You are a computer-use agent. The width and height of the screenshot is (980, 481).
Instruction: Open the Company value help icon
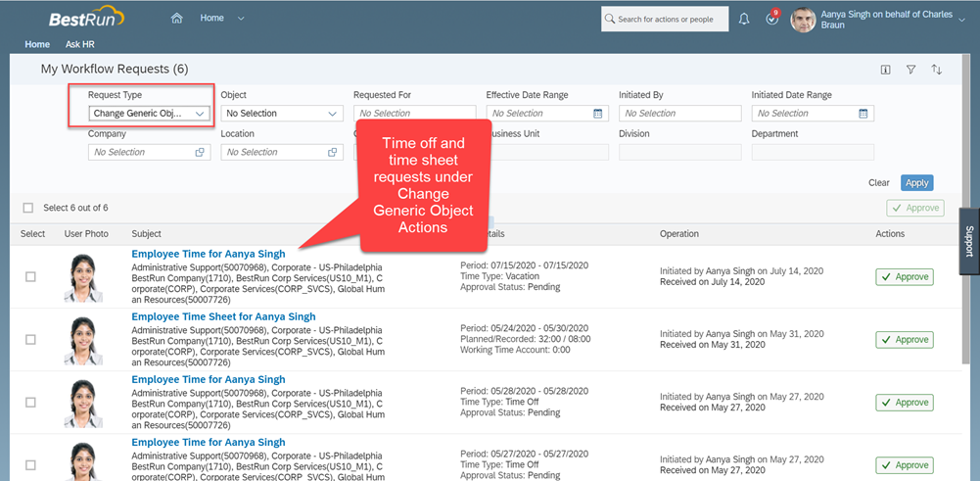click(200, 152)
